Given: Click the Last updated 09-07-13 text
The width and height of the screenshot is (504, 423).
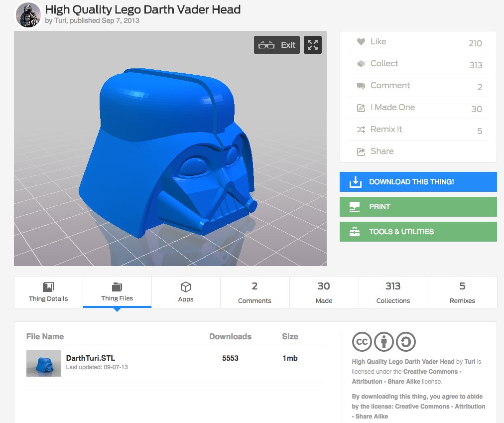Looking at the screenshot, I should 97,367.
